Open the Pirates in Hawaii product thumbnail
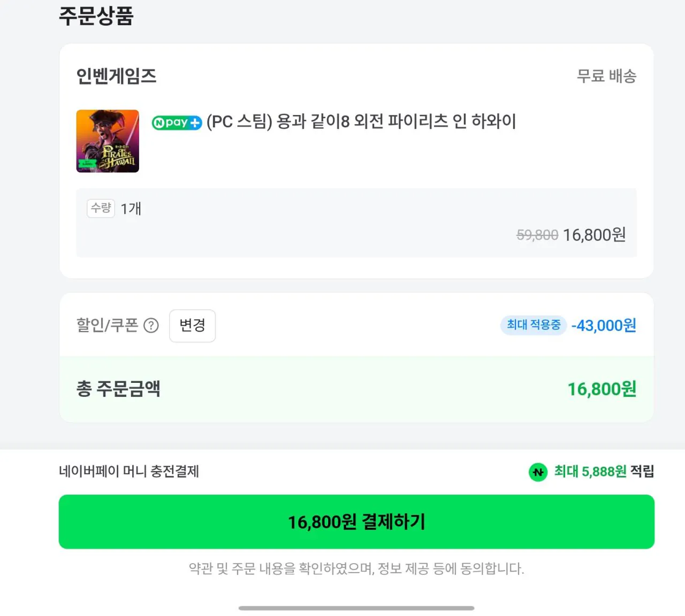 coord(108,141)
